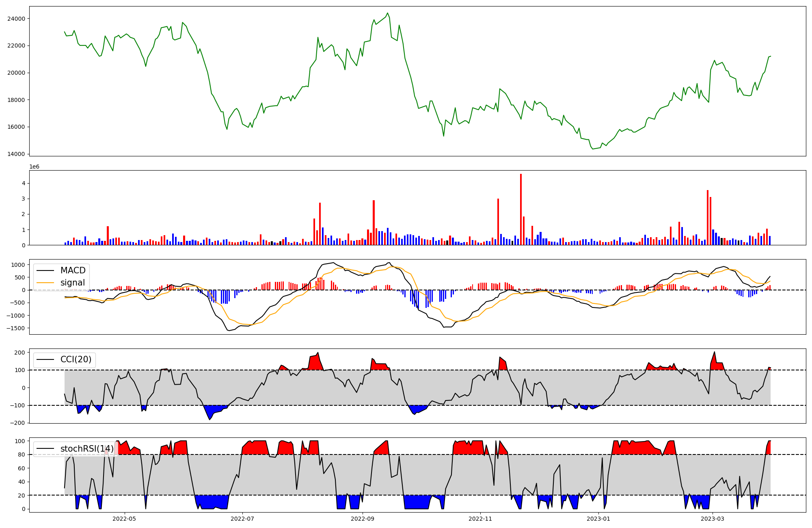Click the highest peak of green price line
This screenshot has width=812, height=528.
(x=387, y=13)
